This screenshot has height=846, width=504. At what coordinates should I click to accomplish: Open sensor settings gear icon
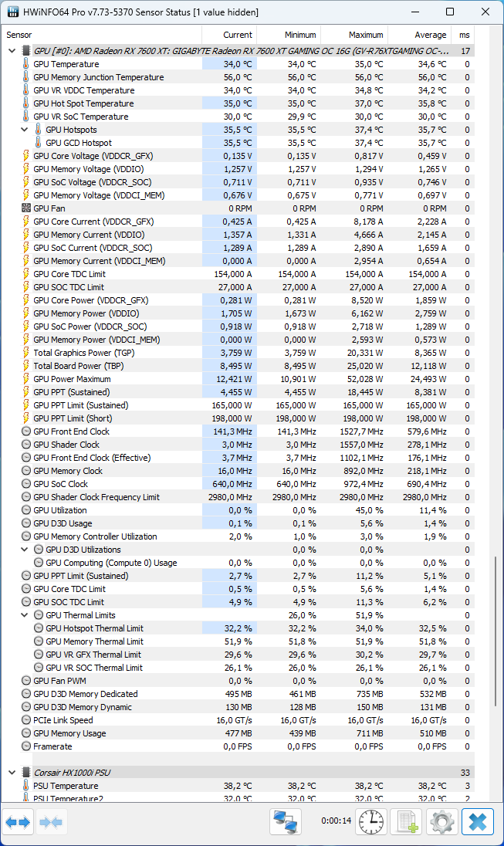(442, 822)
